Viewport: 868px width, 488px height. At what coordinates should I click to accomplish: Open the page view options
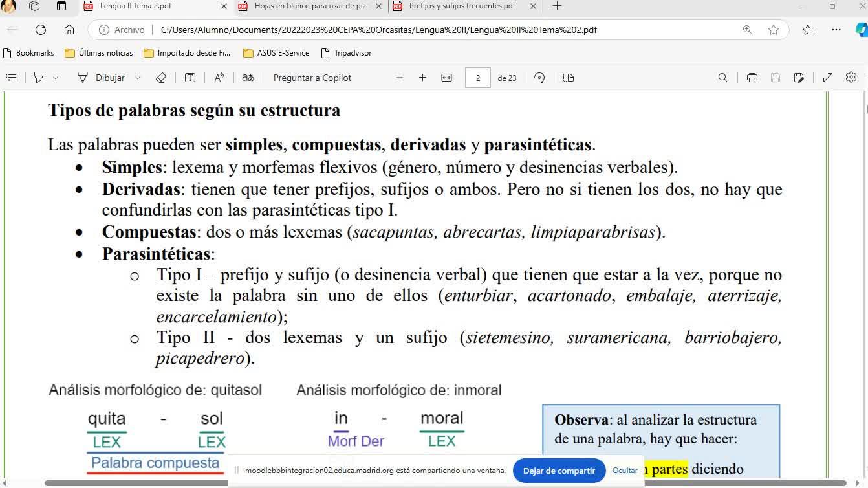coord(569,78)
